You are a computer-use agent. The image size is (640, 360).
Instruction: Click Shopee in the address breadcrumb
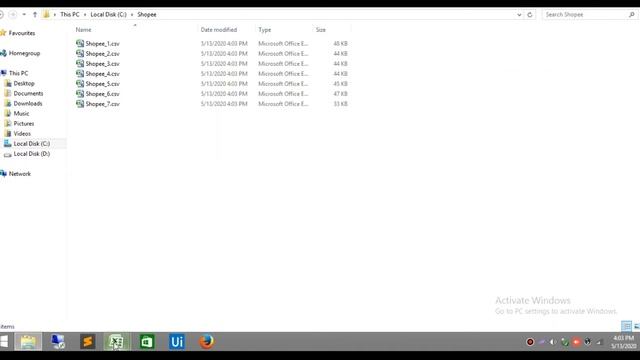(147, 14)
